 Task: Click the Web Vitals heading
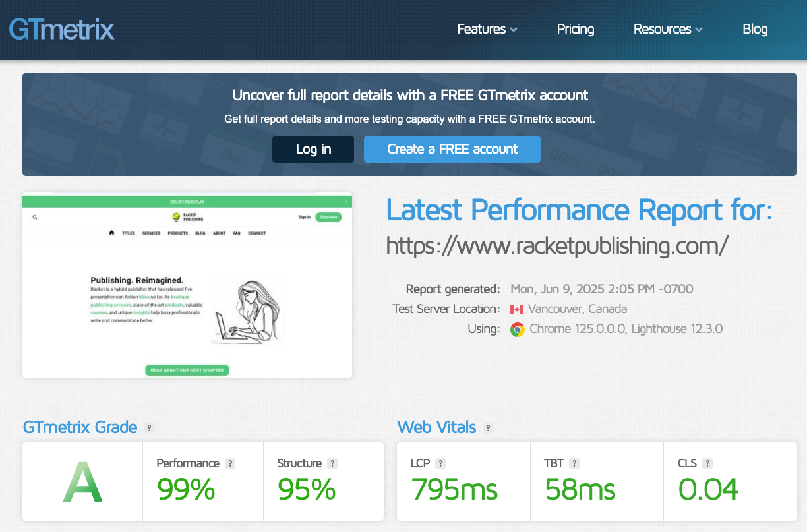click(x=436, y=427)
